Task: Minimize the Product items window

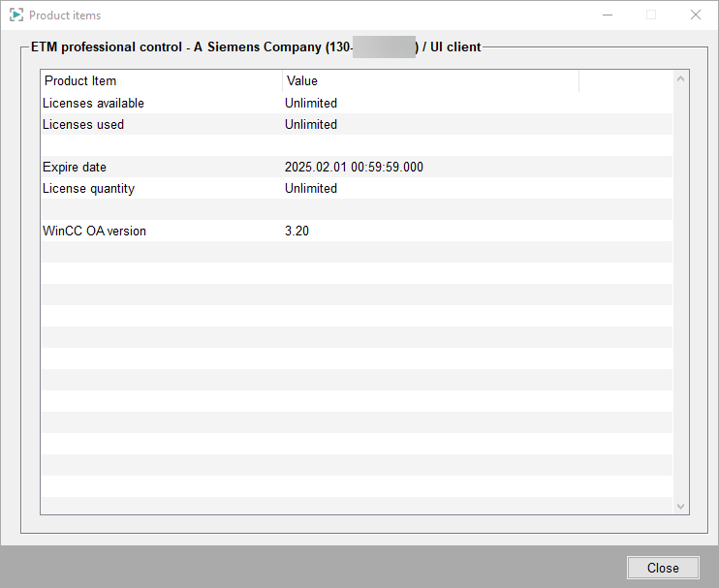Action: pos(608,15)
